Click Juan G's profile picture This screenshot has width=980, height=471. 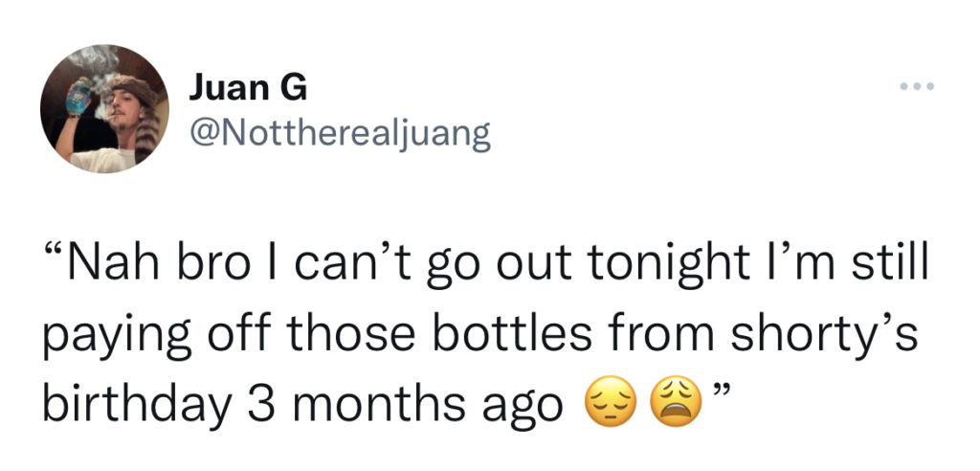[105, 110]
